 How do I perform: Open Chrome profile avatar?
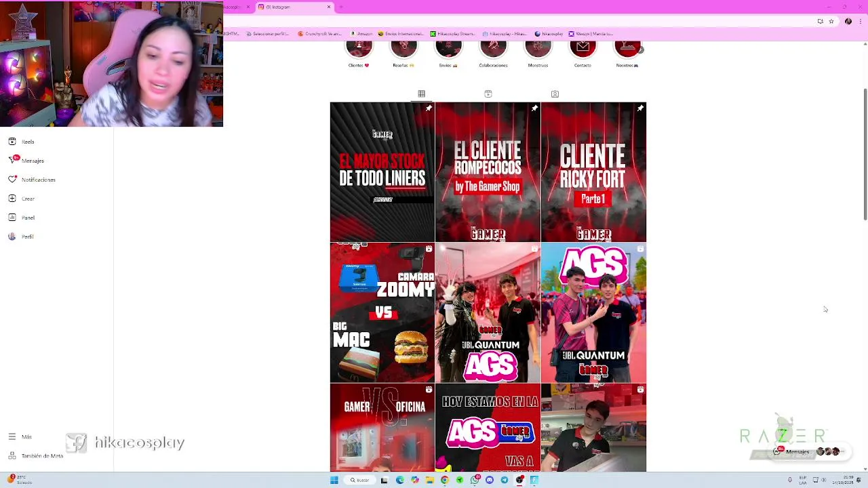point(848,22)
